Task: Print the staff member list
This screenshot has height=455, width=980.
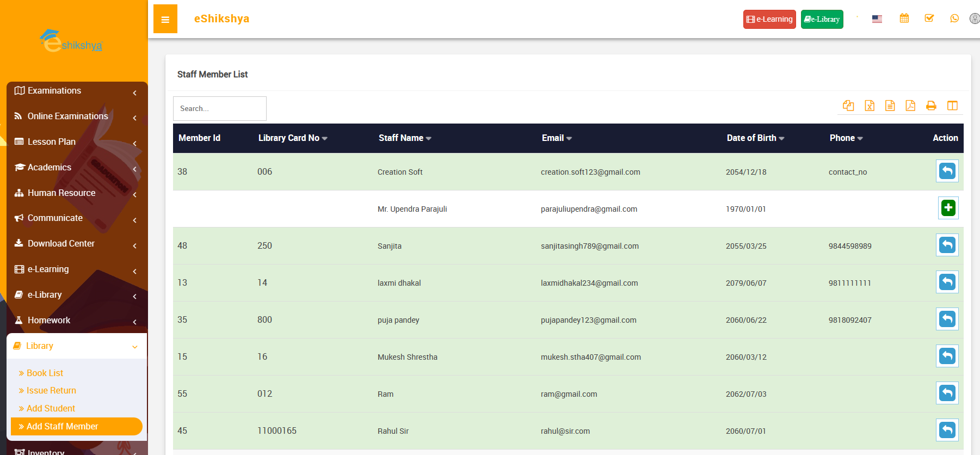Action: click(931, 106)
